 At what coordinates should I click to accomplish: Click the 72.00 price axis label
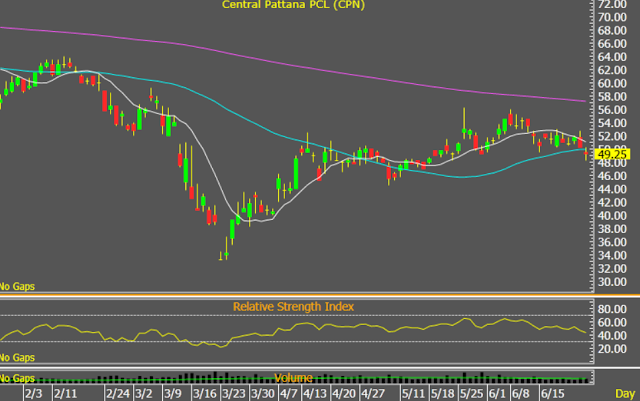(x=612, y=4)
